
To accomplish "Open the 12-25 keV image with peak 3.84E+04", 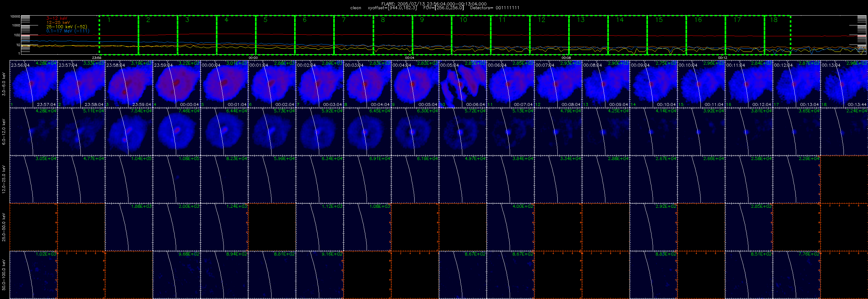I will point(511,179).
